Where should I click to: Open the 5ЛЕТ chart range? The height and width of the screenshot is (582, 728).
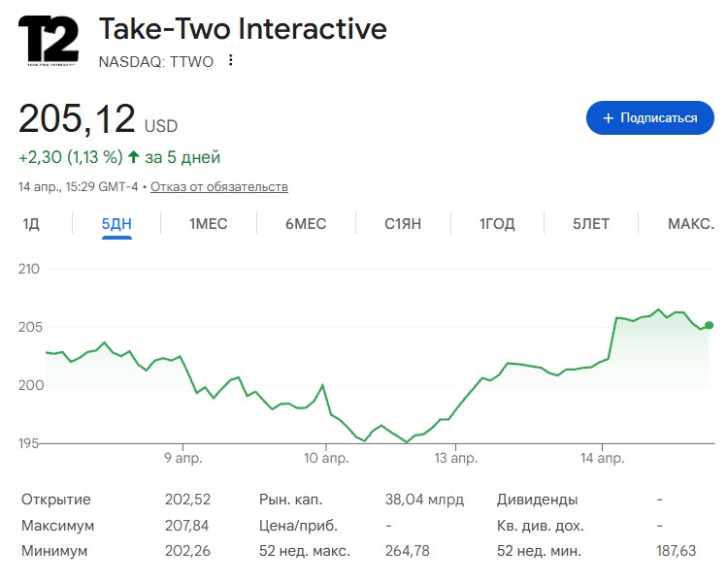tap(590, 224)
